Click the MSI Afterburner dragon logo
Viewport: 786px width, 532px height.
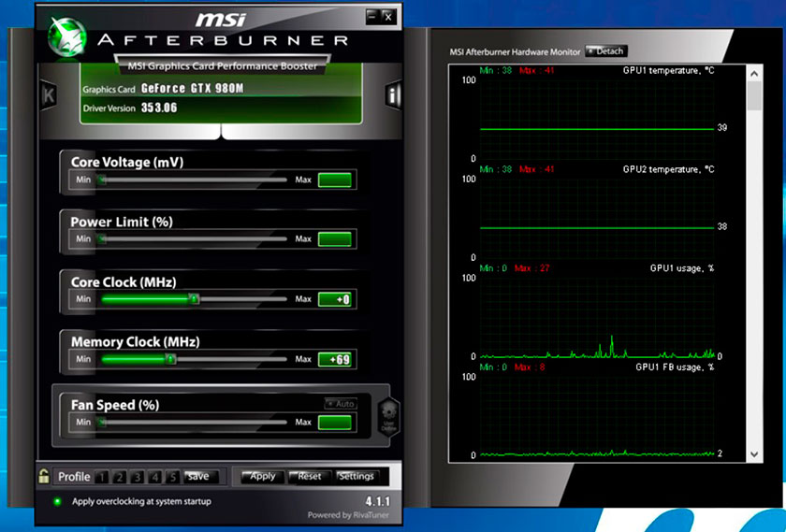(x=67, y=37)
